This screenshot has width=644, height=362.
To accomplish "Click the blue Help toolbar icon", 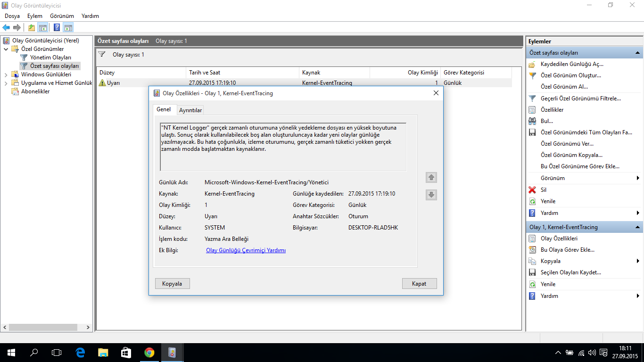I will (x=57, y=27).
